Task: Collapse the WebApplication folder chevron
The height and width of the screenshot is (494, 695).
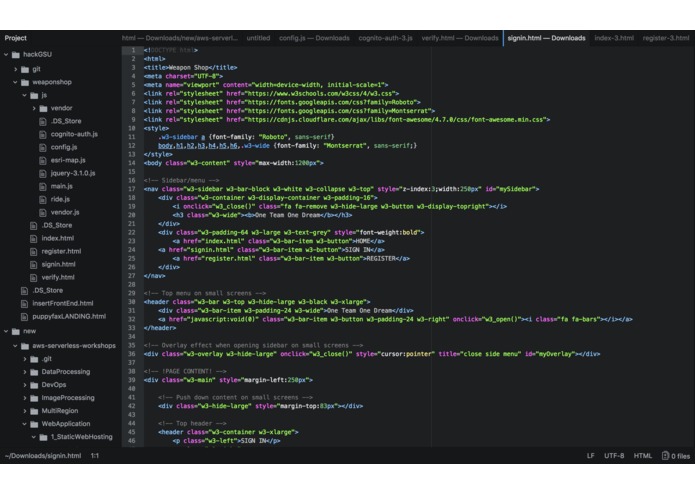Action: (x=24, y=424)
